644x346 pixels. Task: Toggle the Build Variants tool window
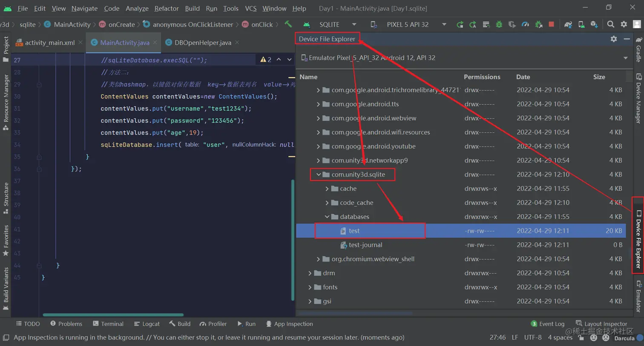pyautogui.click(x=6, y=289)
